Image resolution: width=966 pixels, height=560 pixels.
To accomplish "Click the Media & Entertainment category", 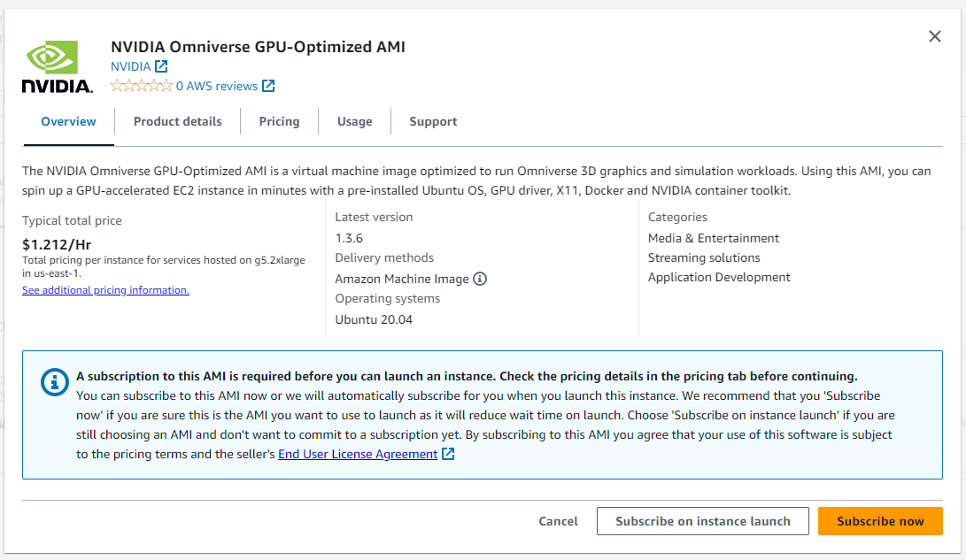I will [x=714, y=238].
